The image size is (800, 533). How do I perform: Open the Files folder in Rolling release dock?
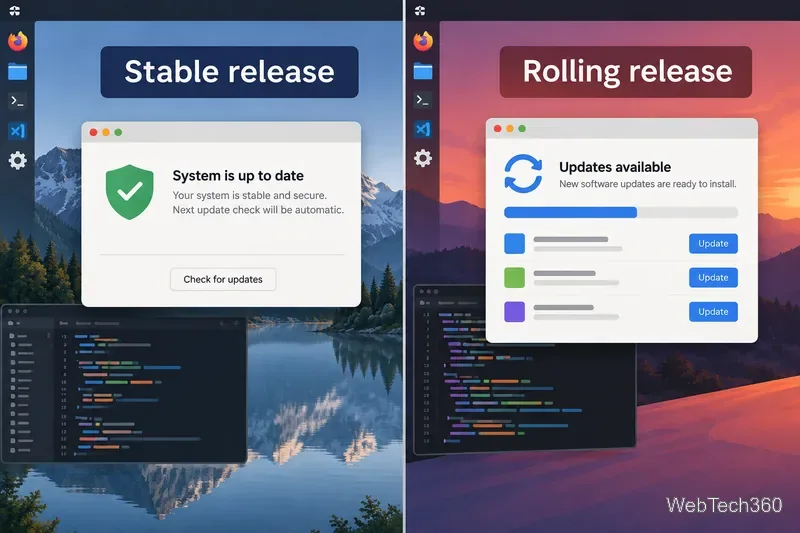422,71
